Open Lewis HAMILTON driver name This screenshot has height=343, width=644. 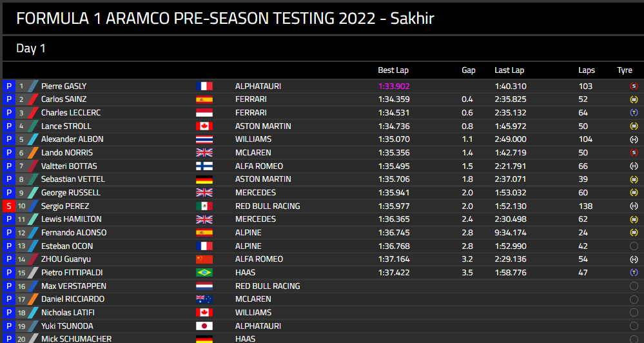coord(72,219)
